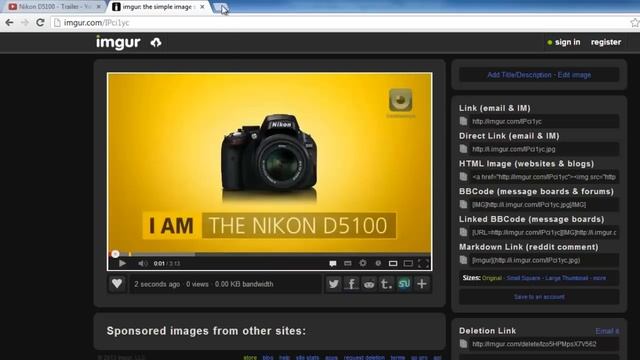The width and height of the screenshot is (640, 360).
Task: Click the Link (email & IM) URL field
Action: pos(544,121)
